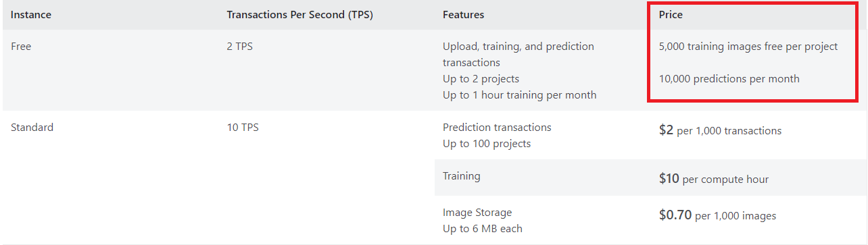
Task: Click the '$10 per compute hour' price
Action: 714,179
